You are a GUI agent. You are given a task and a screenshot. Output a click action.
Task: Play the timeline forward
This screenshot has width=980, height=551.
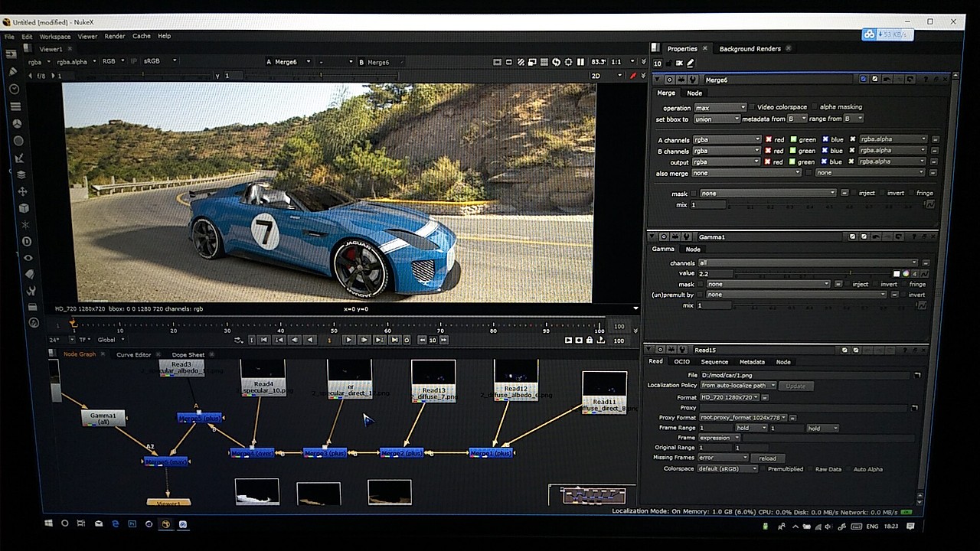[349, 340]
